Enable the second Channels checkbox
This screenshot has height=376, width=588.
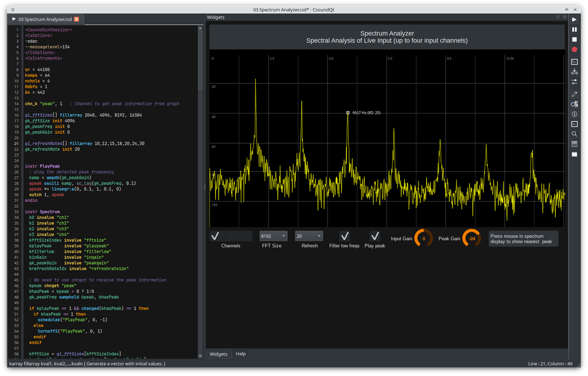coord(226,236)
